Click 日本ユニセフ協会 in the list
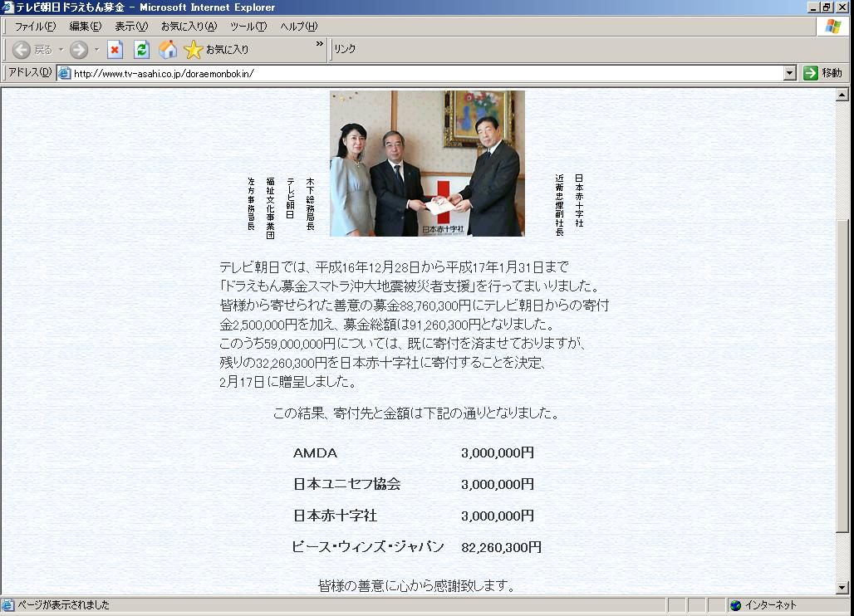Image resolution: width=854 pixels, height=616 pixels. (x=347, y=484)
